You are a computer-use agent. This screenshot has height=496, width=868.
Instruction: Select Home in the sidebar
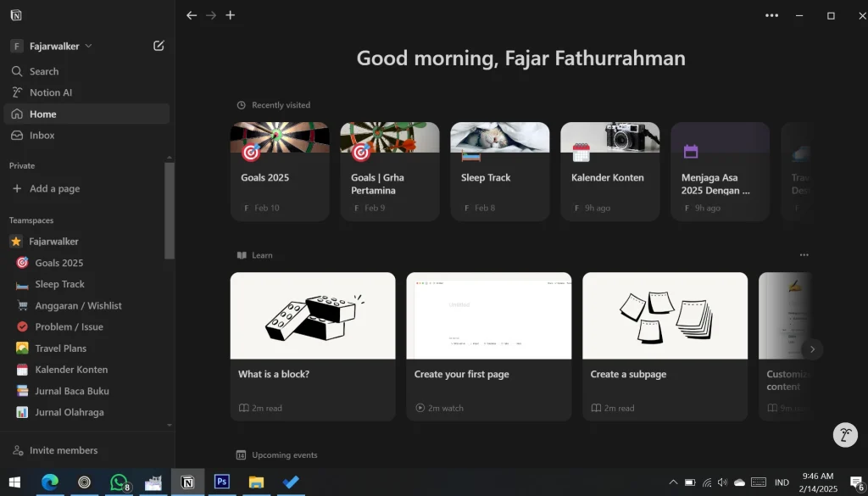(86, 114)
